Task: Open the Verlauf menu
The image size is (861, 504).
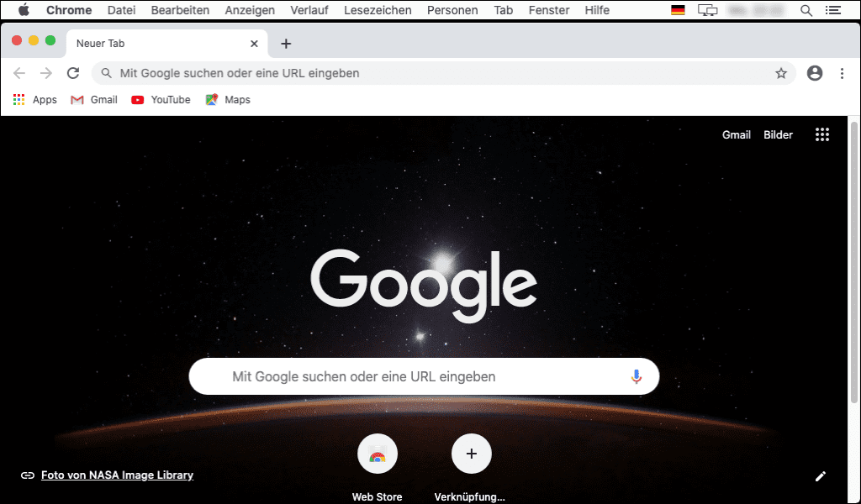Action: [309, 10]
